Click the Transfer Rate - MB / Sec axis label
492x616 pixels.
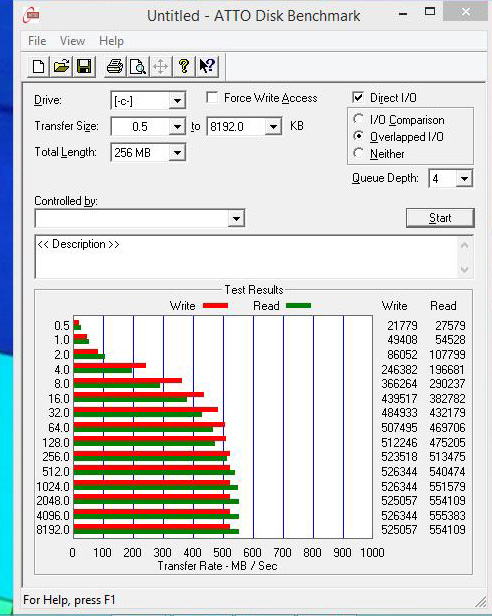[x=217, y=566]
